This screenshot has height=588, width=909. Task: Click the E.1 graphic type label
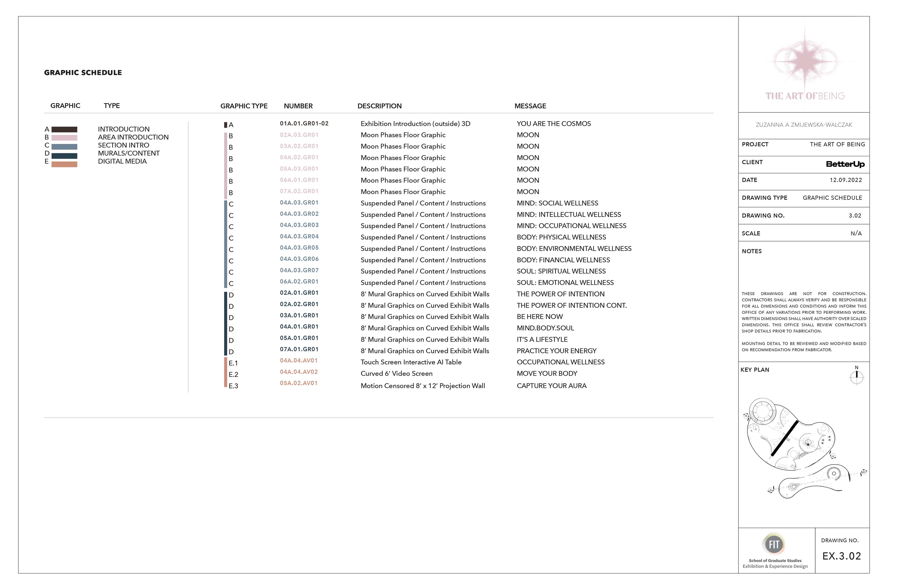tap(233, 363)
